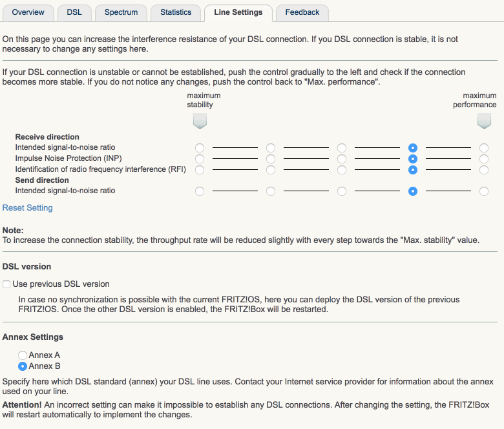Image resolution: width=504 pixels, height=429 pixels.
Task: Select the Line Settings tab
Action: 238,12
